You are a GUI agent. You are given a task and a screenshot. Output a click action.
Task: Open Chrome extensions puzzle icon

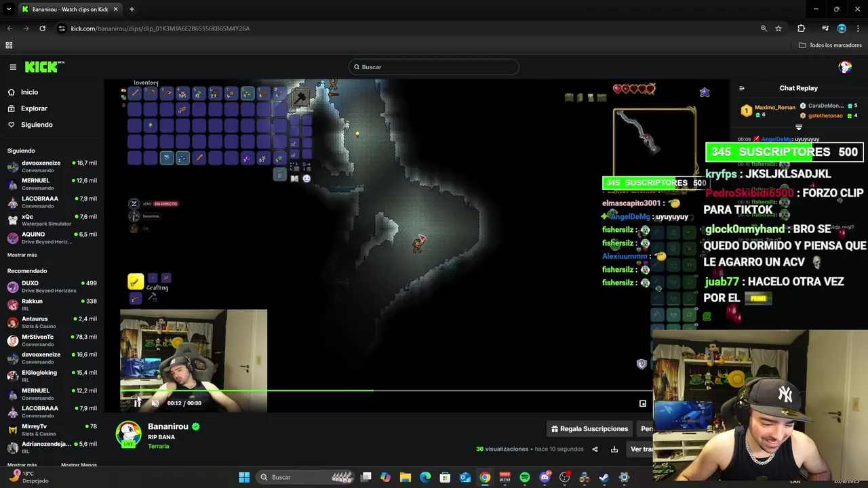801,28
